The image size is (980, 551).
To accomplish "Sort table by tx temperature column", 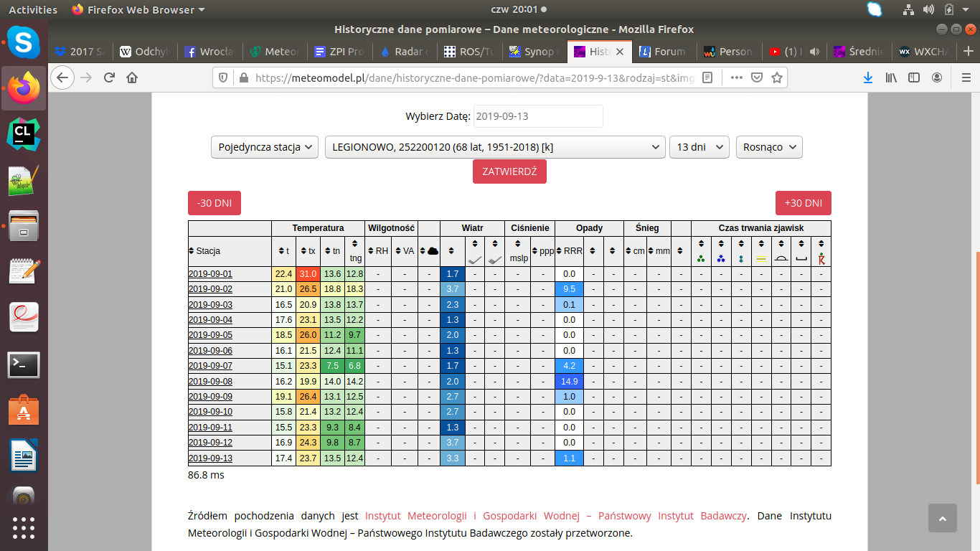I will point(308,251).
